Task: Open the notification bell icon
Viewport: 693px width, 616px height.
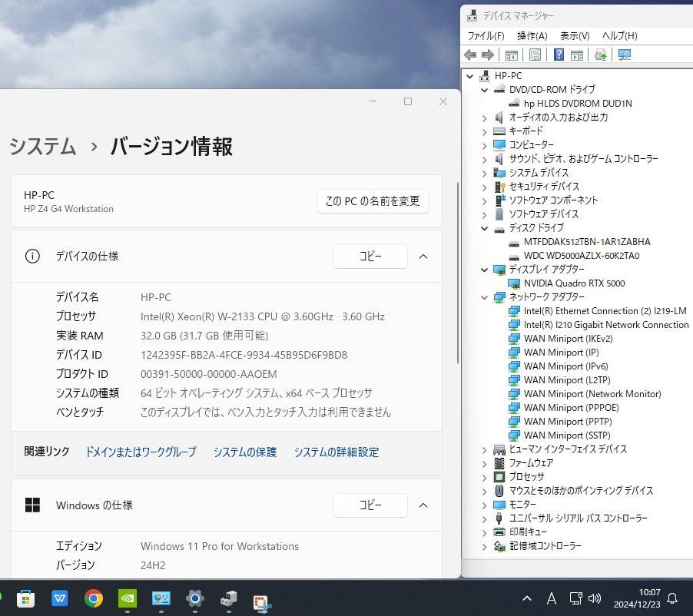Action: pos(672,599)
